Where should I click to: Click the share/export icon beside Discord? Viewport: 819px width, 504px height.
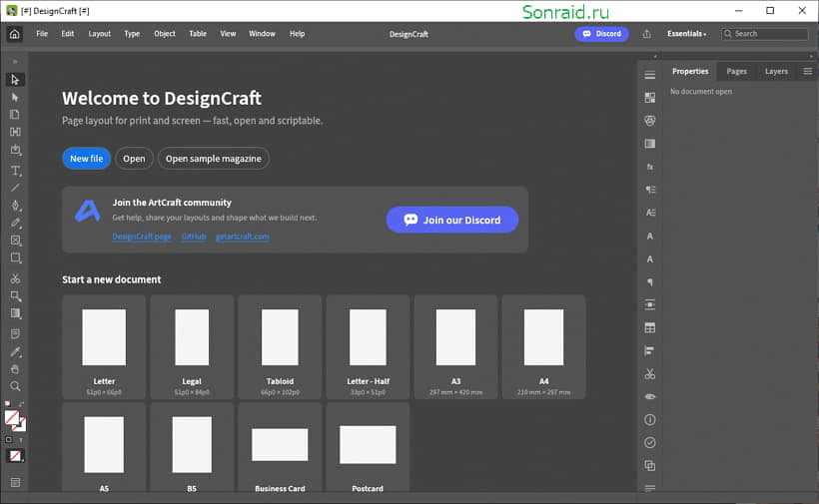pyautogui.click(x=646, y=34)
